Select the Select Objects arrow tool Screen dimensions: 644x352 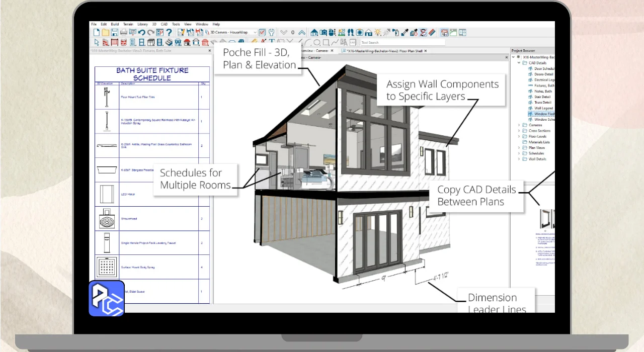click(x=97, y=42)
